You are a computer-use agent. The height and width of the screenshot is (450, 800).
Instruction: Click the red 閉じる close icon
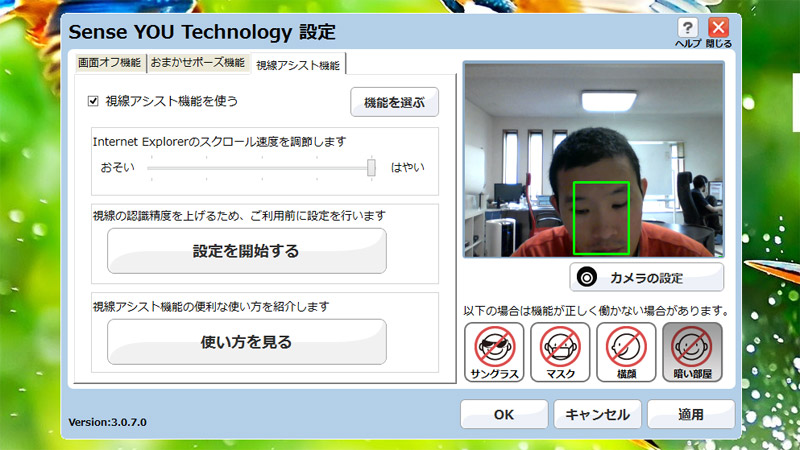[x=718, y=28]
